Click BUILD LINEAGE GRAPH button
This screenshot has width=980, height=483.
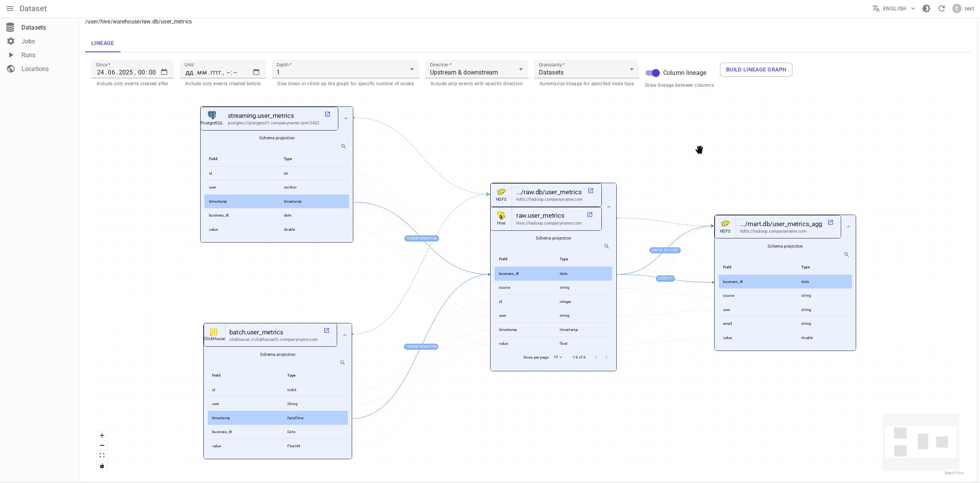point(756,69)
